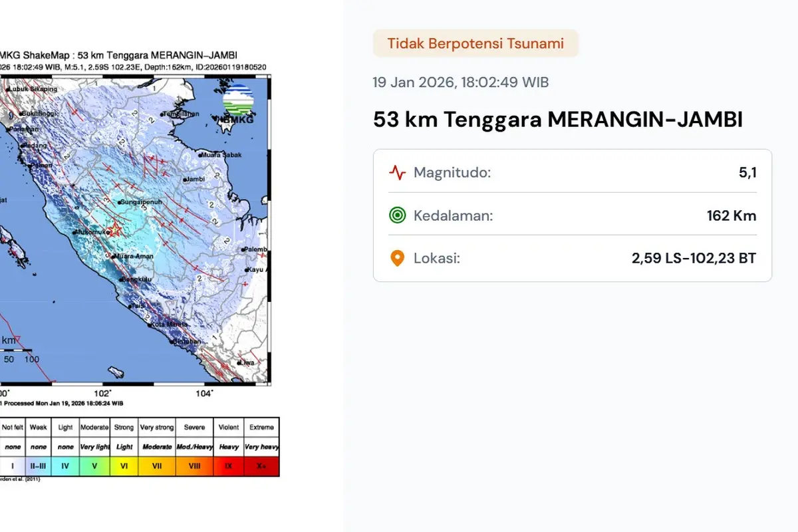The image size is (798, 532).
Task: Click the Jambi city label on map
Action: tap(194, 179)
